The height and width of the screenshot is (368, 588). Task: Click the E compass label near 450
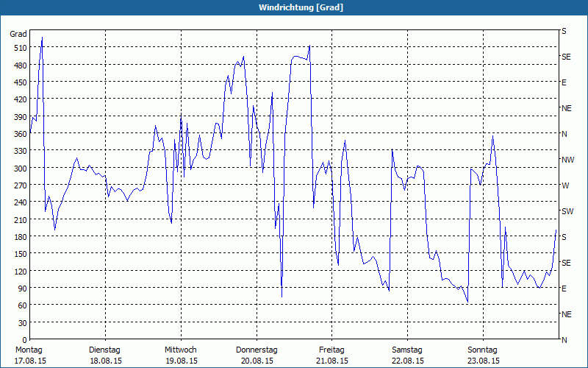(564, 82)
